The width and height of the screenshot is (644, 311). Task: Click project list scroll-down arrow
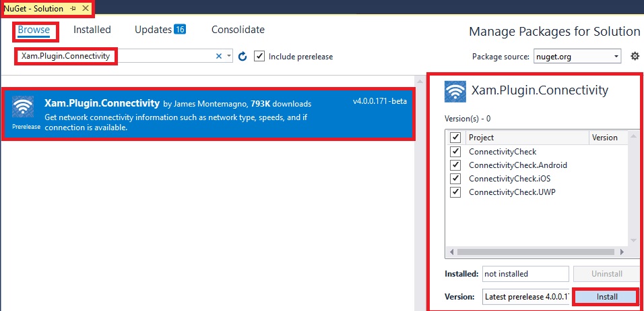(634, 241)
